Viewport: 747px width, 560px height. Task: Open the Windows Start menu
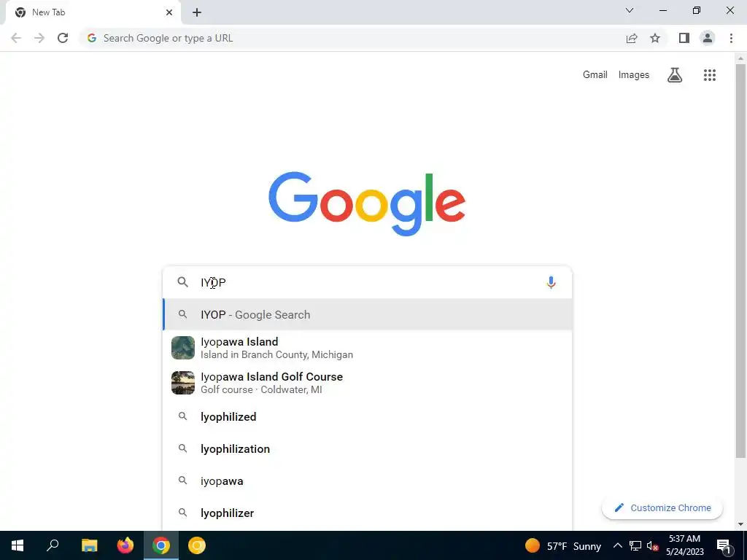click(x=18, y=545)
